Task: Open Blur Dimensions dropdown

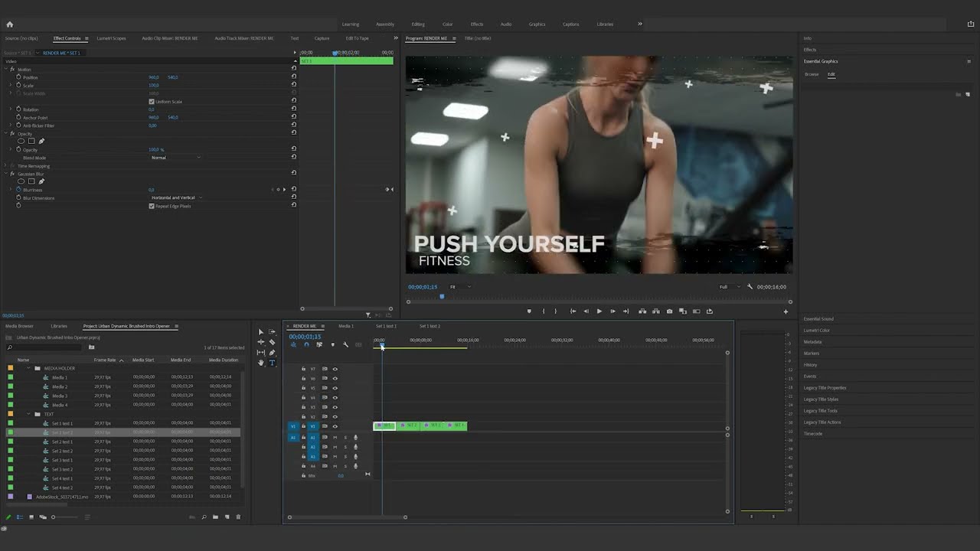Action: [x=176, y=197]
